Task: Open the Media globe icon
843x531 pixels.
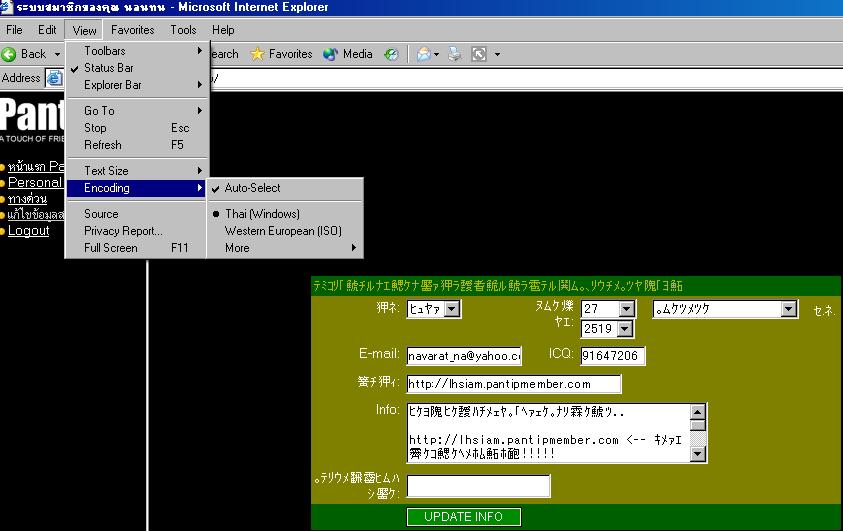Action: point(330,54)
